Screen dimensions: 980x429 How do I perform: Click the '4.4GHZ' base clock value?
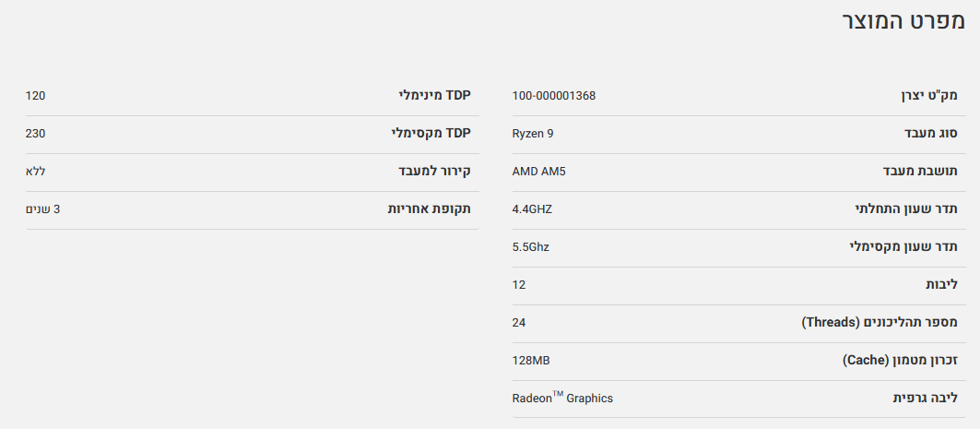(532, 209)
